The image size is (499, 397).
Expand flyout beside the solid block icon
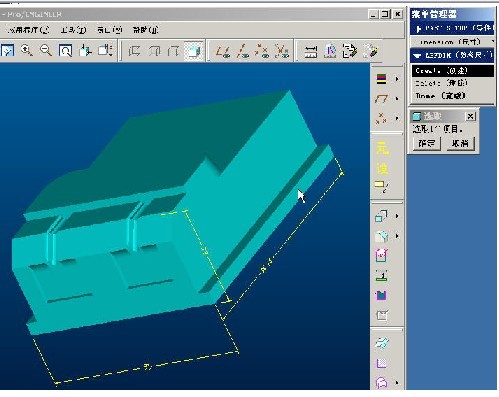coord(397,236)
